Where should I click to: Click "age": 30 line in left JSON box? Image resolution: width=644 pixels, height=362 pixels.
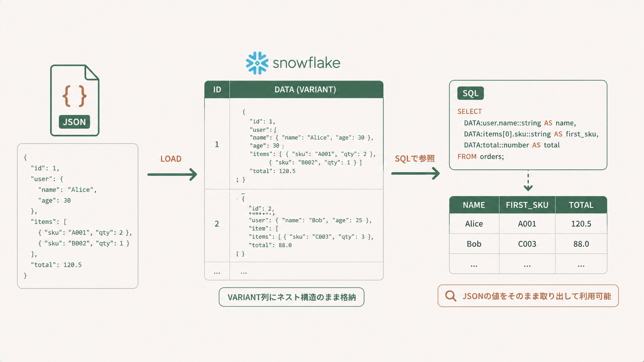[x=54, y=200]
